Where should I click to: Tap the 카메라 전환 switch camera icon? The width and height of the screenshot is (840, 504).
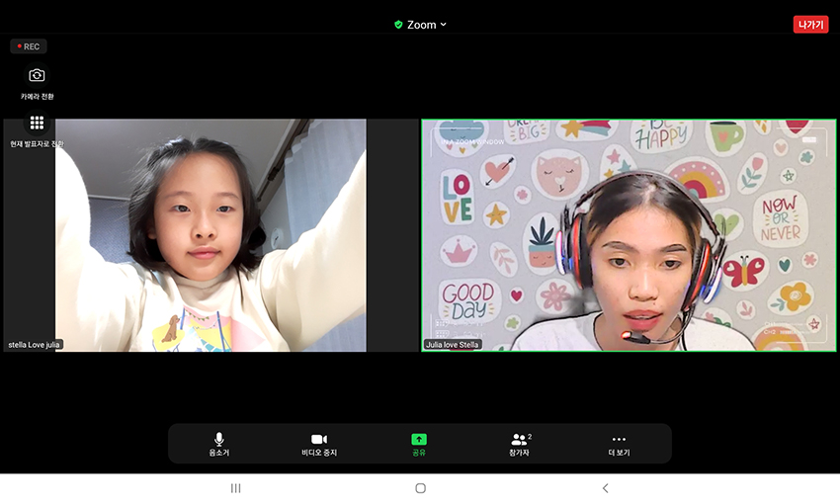(37, 76)
